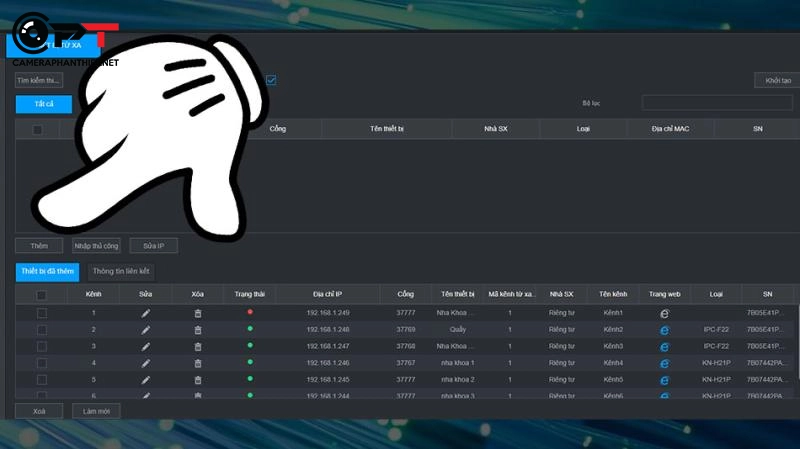Switch to the Thông tin liên kết tab
Image resolution: width=800 pixels, height=449 pixels.
point(120,270)
